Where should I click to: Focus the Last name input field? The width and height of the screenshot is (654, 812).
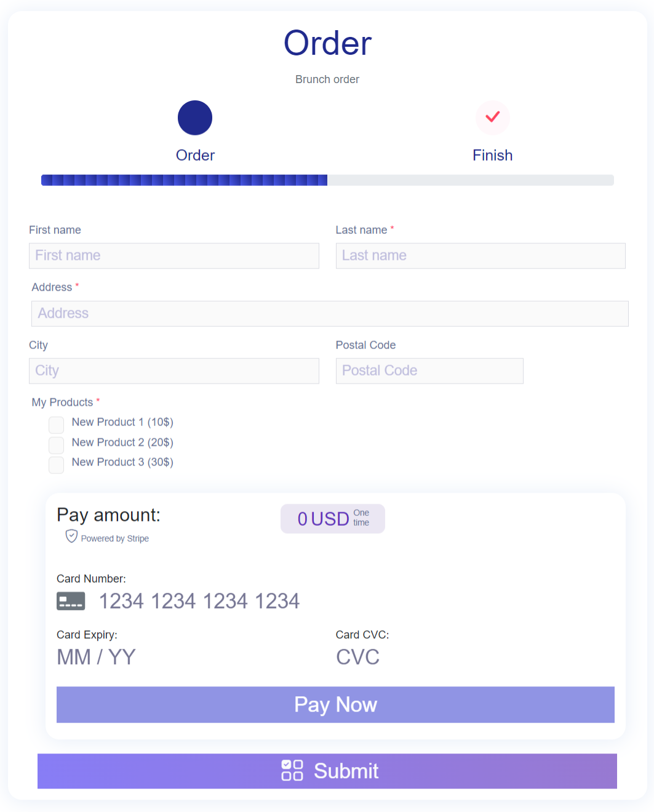pyautogui.click(x=480, y=255)
